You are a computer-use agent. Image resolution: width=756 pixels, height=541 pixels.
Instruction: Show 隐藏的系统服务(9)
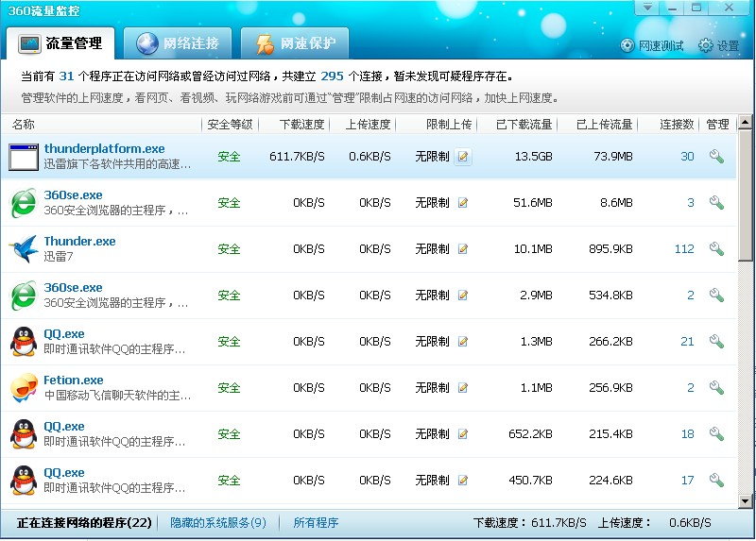pyautogui.click(x=218, y=523)
